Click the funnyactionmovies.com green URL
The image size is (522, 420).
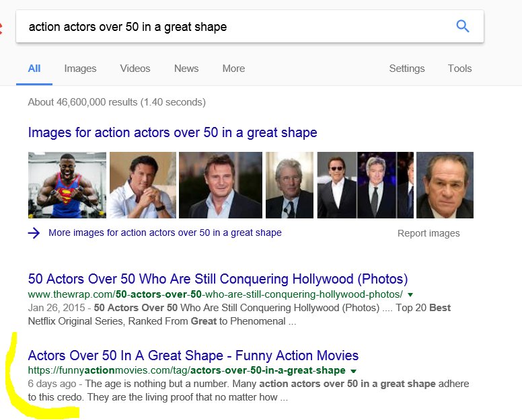(187, 370)
